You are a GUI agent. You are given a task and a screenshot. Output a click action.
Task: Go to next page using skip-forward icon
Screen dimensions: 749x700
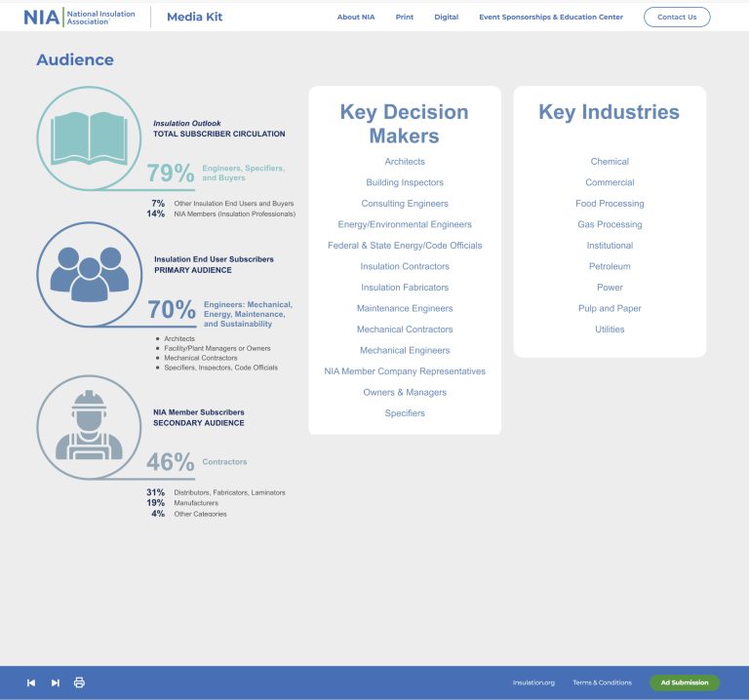(56, 682)
